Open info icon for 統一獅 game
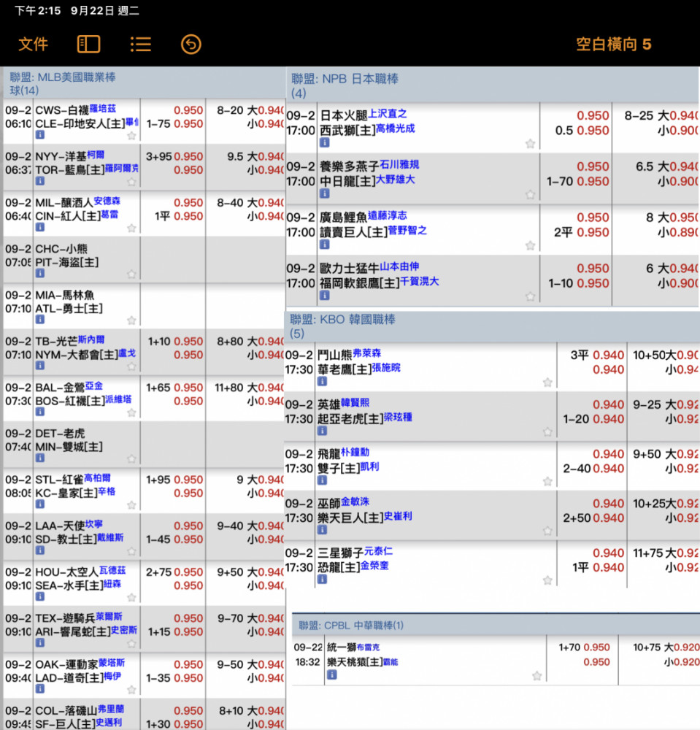Viewport: 700px width, 730px height. point(332,675)
